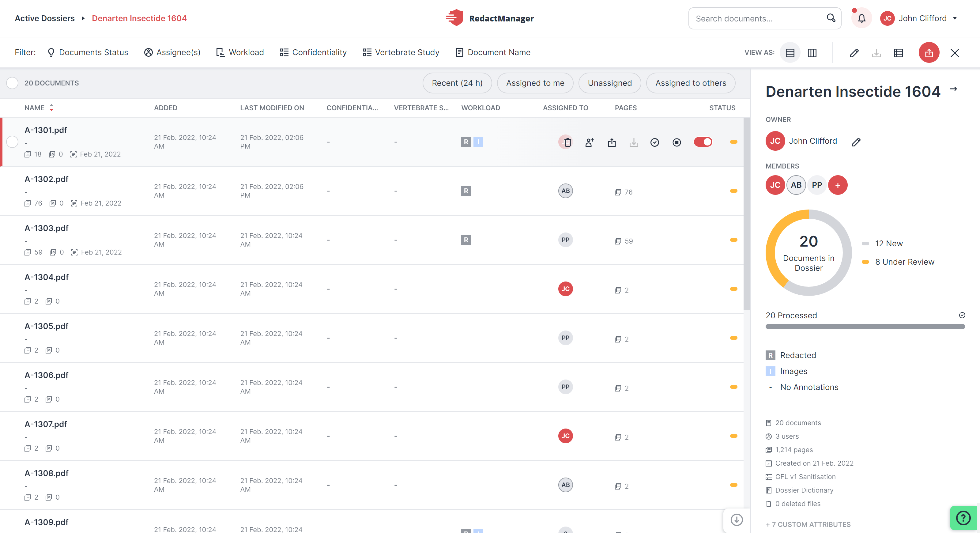Viewport: 980px width, 533px height.
Task: Approve A-1301.pdf with the checkmark circle icon
Action: click(655, 142)
